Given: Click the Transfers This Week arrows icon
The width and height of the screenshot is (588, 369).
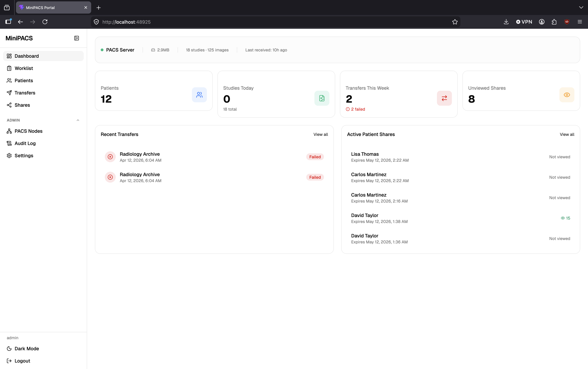Looking at the screenshot, I should pos(444,98).
